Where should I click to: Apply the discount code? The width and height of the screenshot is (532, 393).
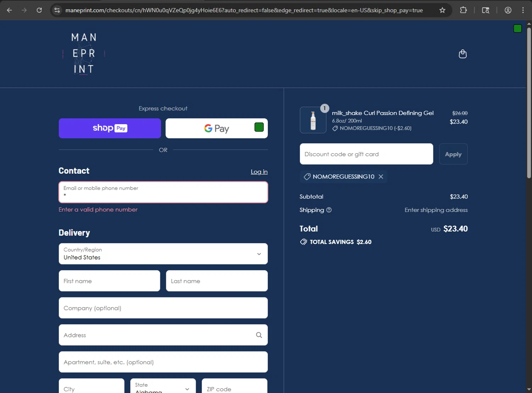(x=453, y=154)
